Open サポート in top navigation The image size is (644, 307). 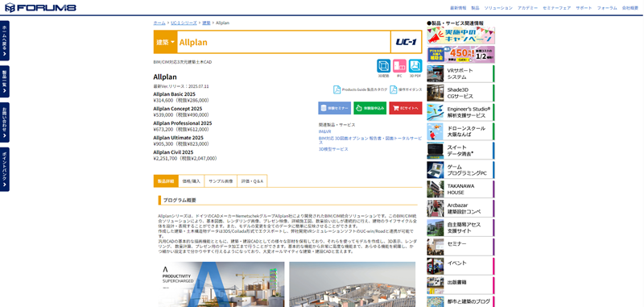pos(584,8)
